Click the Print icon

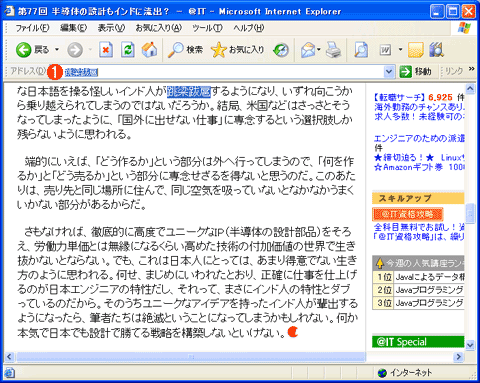(333, 50)
